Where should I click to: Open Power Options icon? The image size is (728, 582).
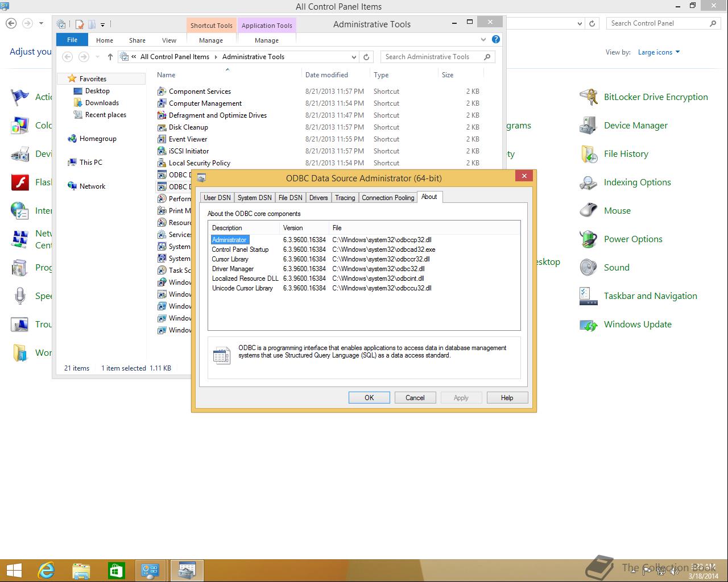[x=589, y=239]
